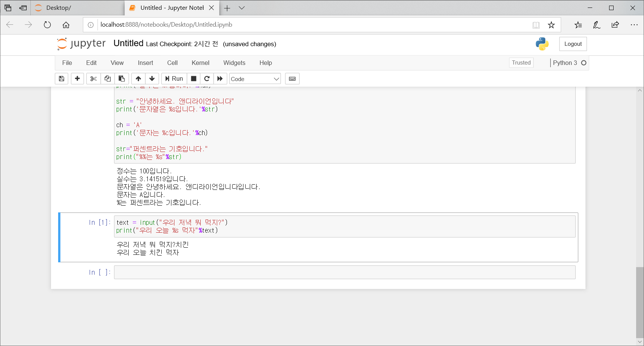Click output line '정수는 100입니다.'

pos(144,171)
